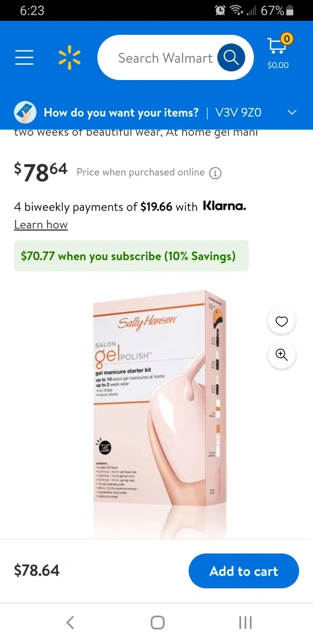Show price info tooltip icon
This screenshot has width=313, height=644.
tap(216, 173)
